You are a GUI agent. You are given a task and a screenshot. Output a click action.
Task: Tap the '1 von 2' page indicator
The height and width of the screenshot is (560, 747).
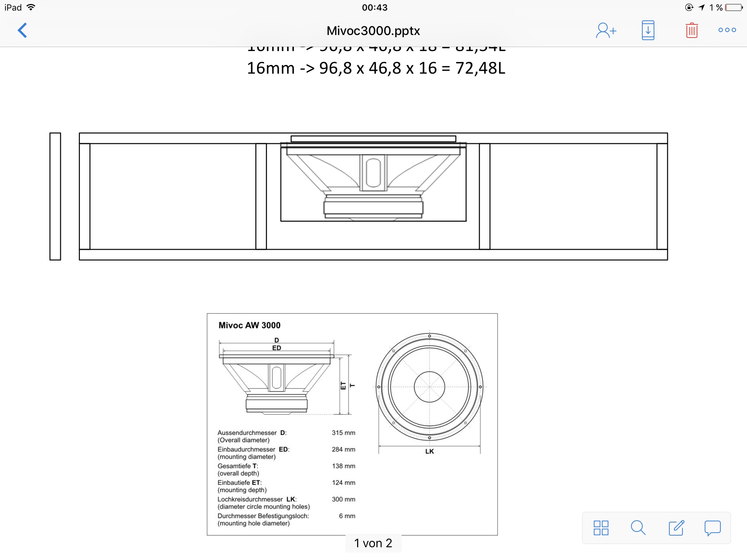373,543
